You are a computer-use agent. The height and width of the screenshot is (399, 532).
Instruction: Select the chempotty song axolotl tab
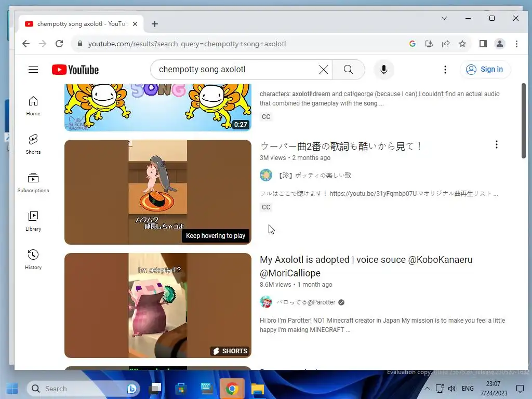point(81,24)
